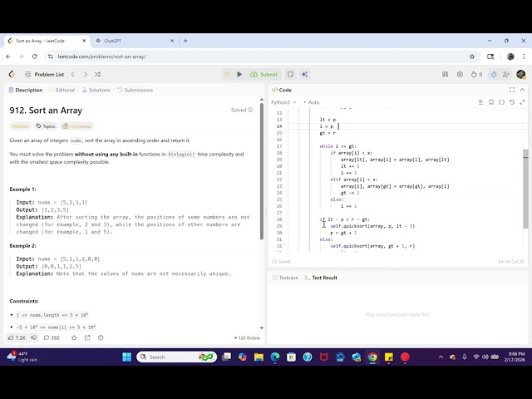
Task: Switch to the Editorial tab
Action: pyautogui.click(x=62, y=90)
